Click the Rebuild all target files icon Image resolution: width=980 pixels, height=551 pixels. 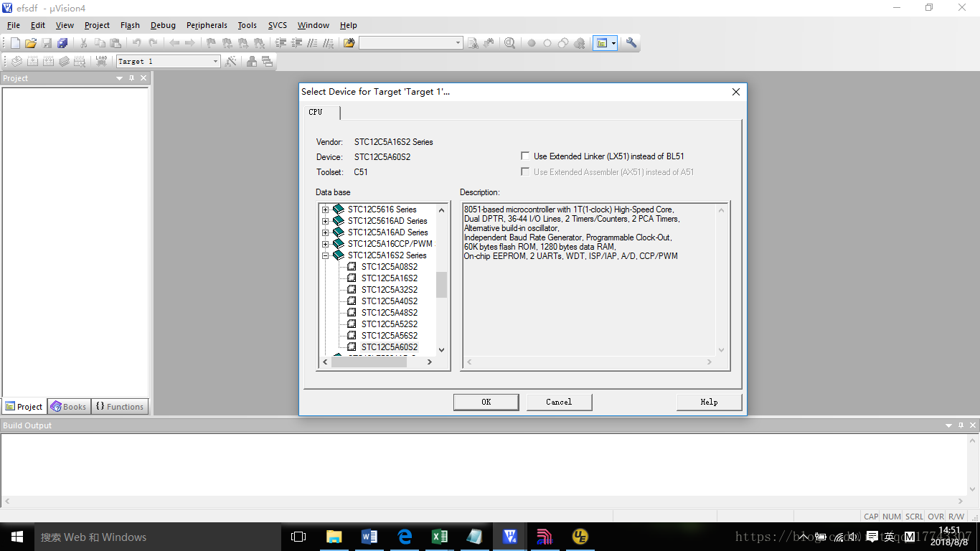[48, 62]
